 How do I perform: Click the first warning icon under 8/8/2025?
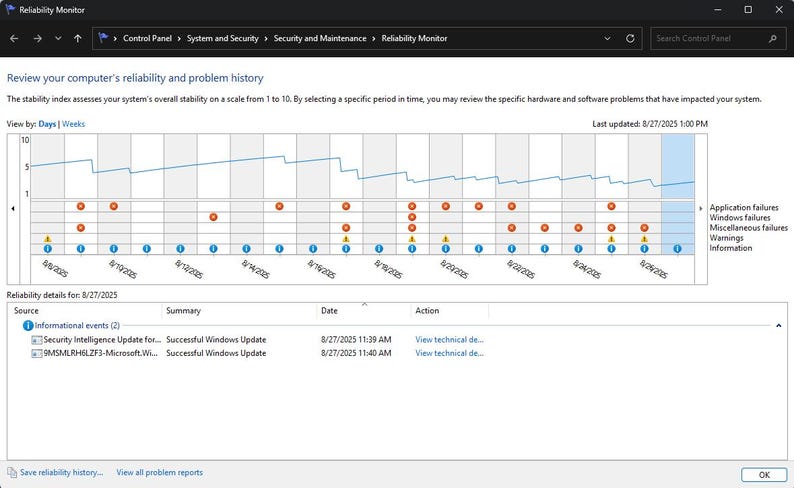click(48, 238)
